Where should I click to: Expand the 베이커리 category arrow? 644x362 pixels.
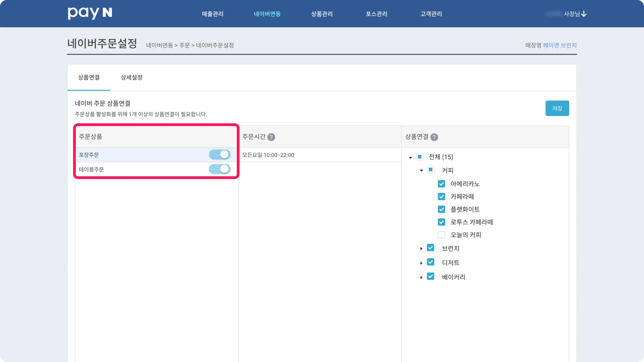pos(421,277)
